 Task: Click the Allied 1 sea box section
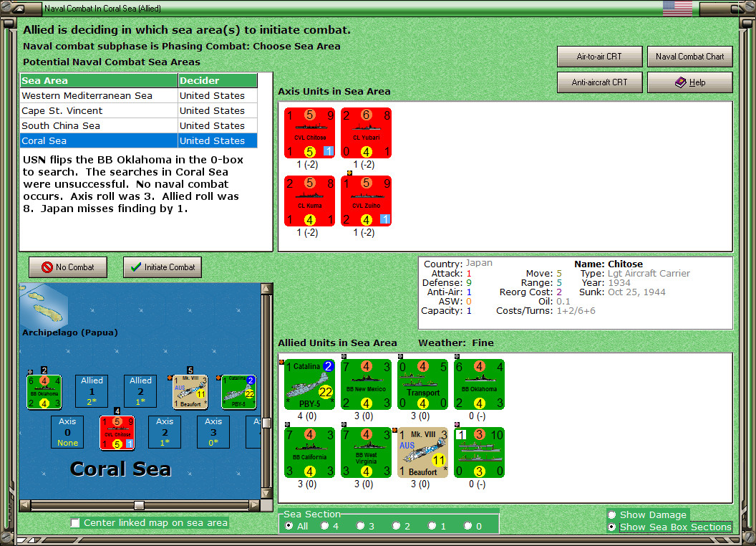pos(92,391)
